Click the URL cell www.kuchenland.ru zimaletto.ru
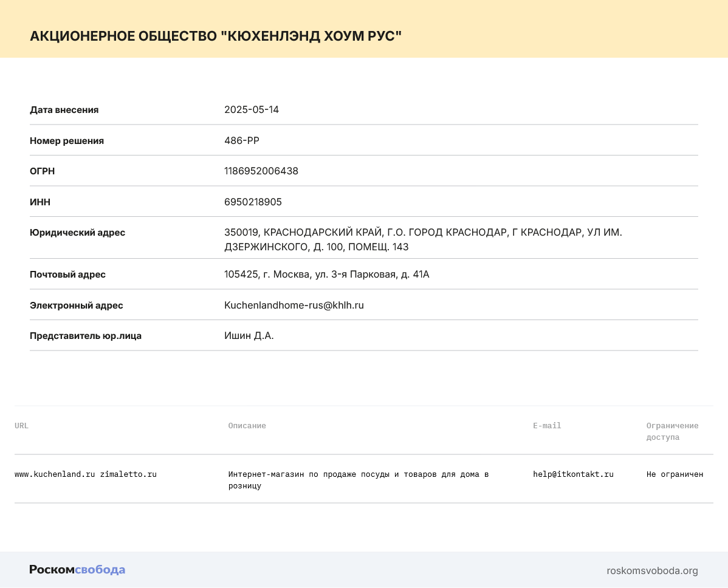The height and width of the screenshot is (588, 728). tap(86, 474)
